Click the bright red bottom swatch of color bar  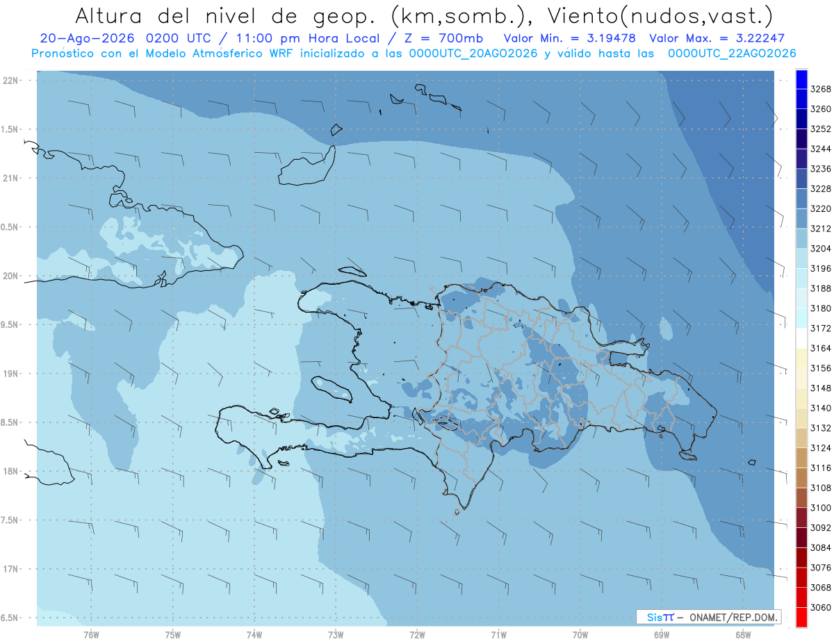(x=801, y=617)
